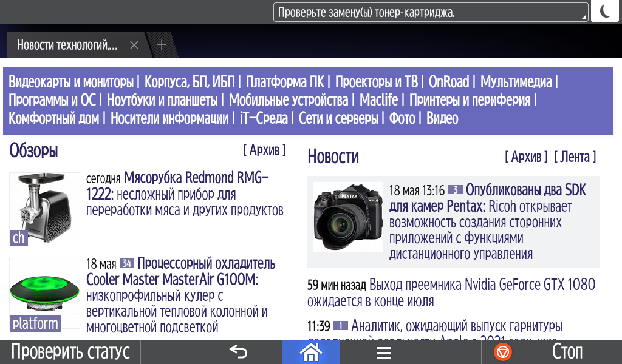Viewport: 622px width, 364px height.
Task: Tap the red Stop icon
Action: [502, 352]
